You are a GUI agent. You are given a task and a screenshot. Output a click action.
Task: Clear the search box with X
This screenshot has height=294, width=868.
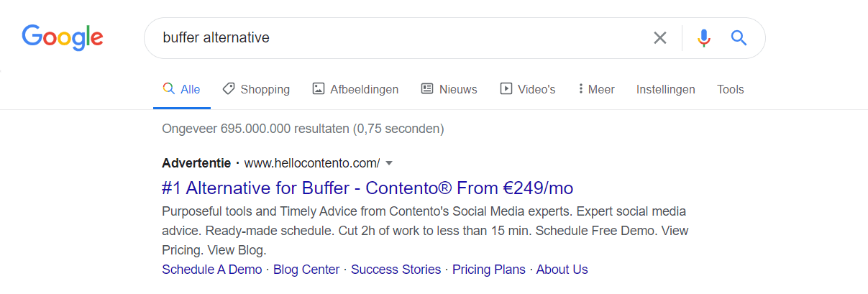pos(659,37)
